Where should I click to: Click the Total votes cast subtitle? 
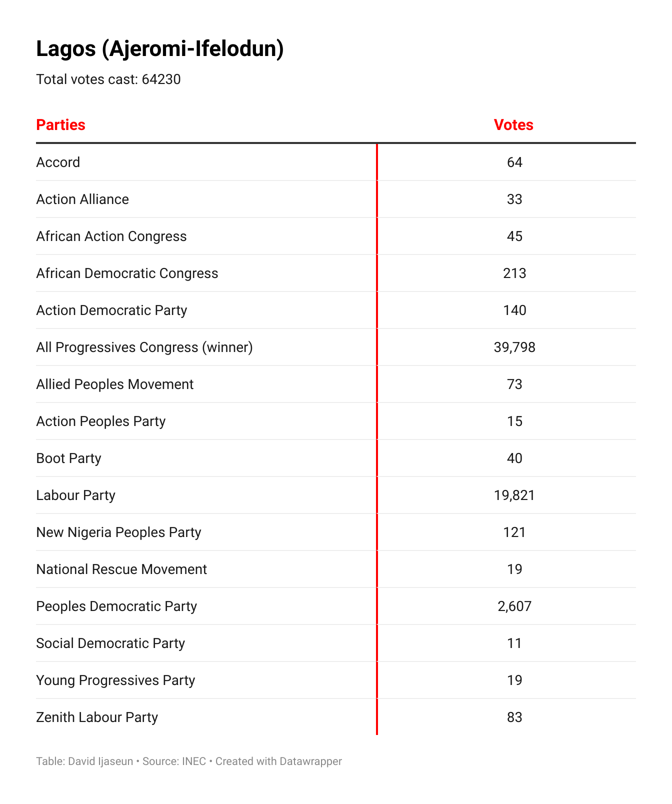point(108,79)
